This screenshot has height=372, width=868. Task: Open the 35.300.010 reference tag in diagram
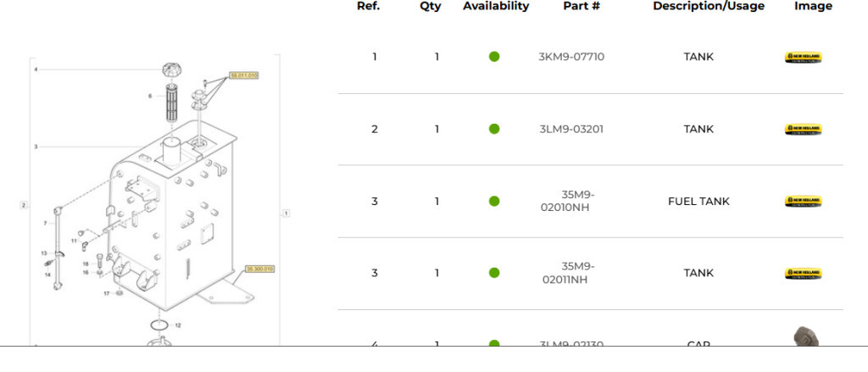[259, 269]
